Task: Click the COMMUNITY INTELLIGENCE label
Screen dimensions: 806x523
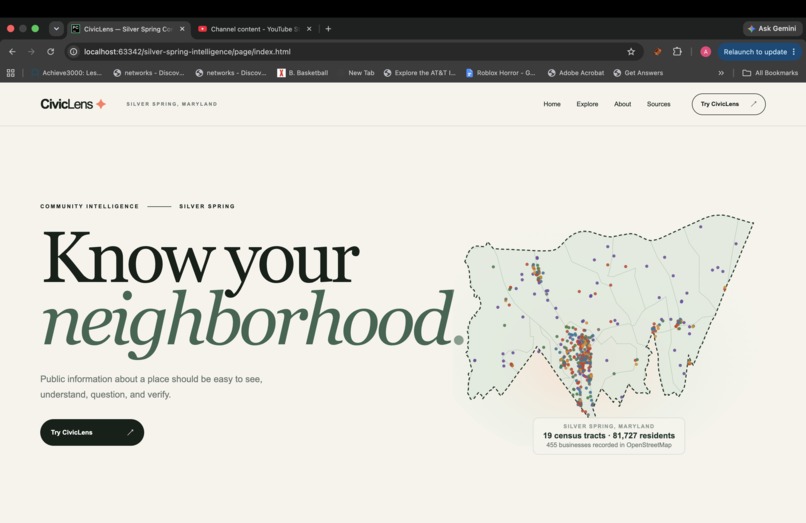Action: [x=89, y=206]
